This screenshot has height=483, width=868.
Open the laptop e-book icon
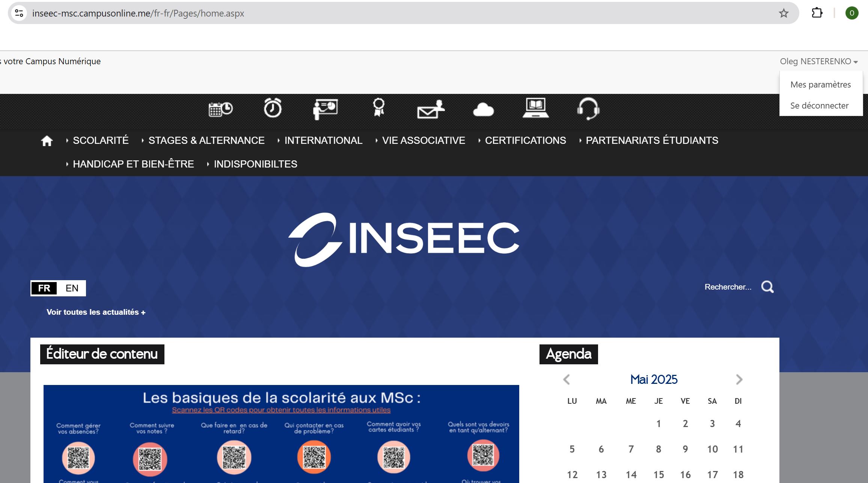click(x=536, y=108)
